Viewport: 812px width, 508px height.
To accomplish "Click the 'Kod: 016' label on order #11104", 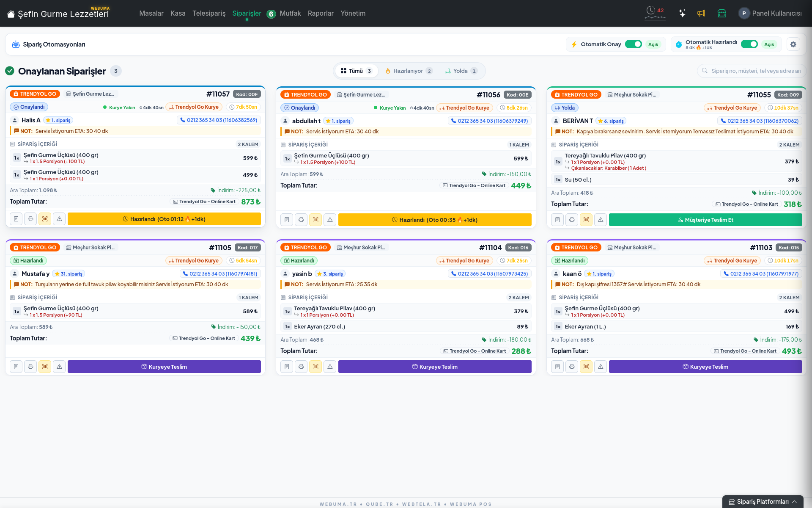I will click(518, 248).
